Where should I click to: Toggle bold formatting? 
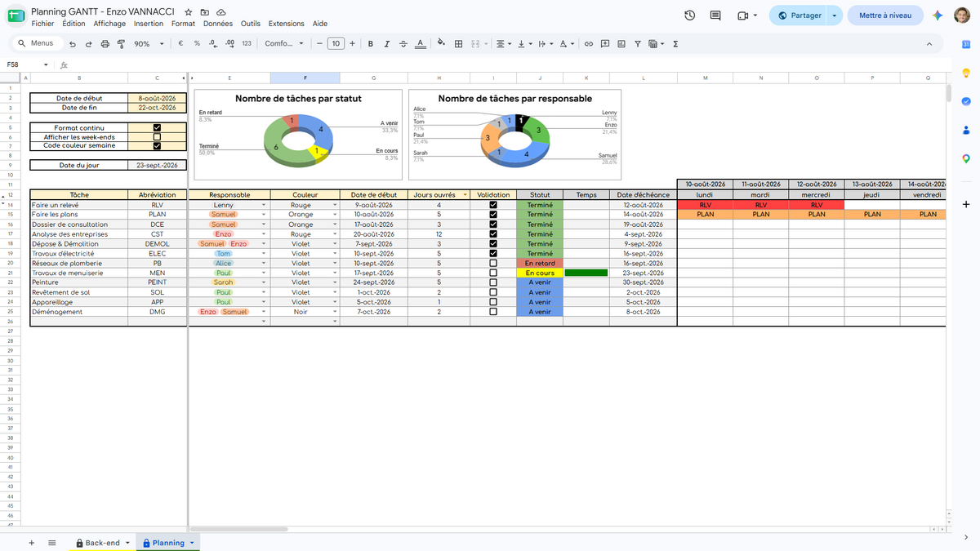tap(370, 44)
